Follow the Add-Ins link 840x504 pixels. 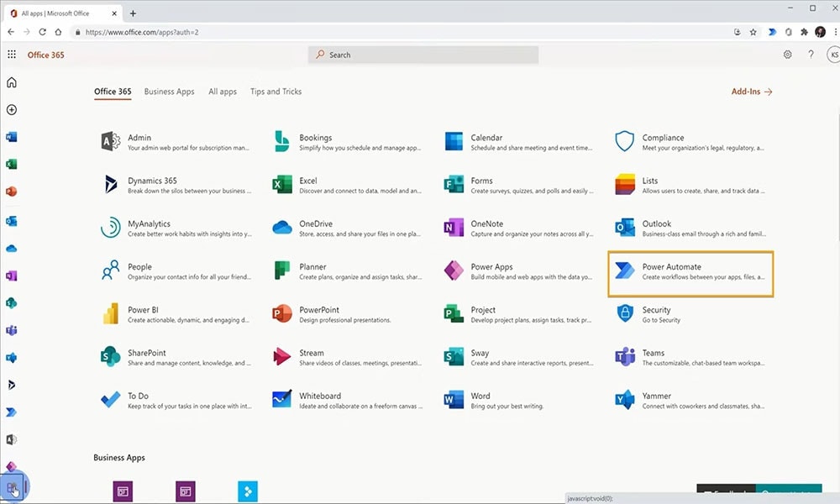[752, 92]
